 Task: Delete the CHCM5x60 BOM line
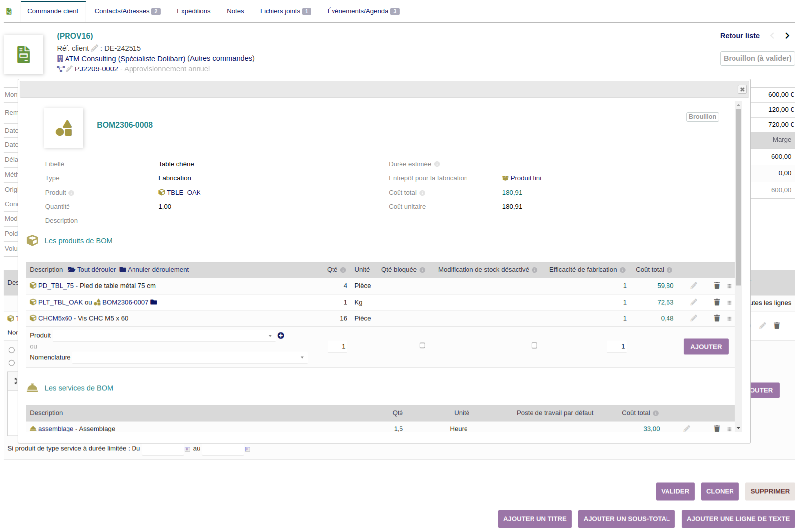point(717,318)
